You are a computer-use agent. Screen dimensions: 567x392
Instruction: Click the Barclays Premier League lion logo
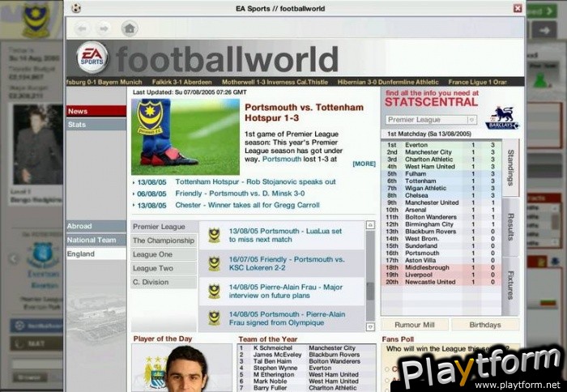[x=502, y=117]
